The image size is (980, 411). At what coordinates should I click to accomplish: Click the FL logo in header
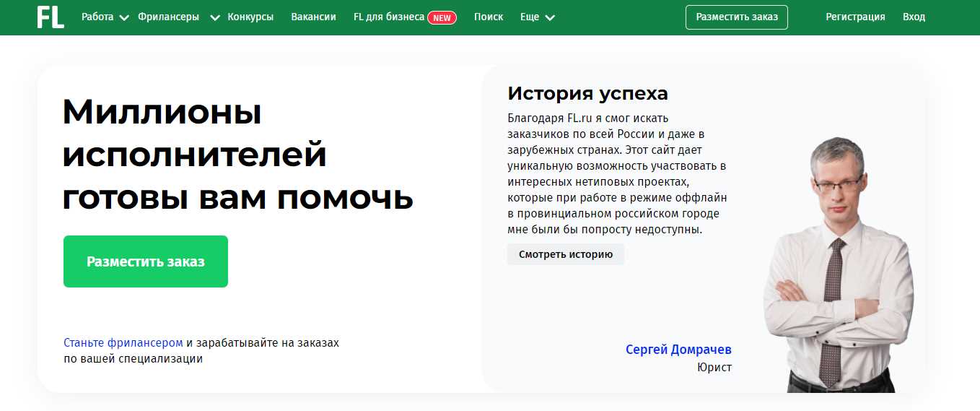[51, 17]
